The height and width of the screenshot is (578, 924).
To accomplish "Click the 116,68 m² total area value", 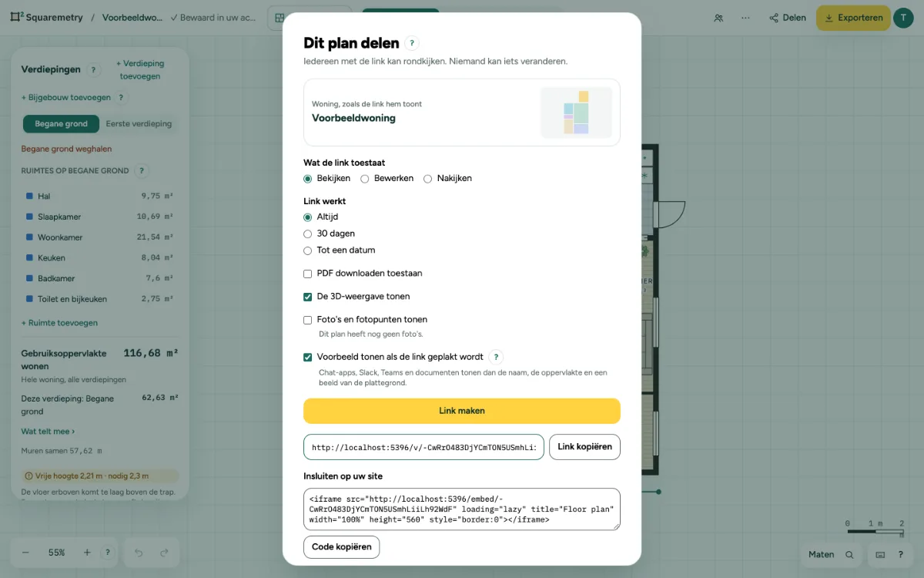I will (x=151, y=353).
